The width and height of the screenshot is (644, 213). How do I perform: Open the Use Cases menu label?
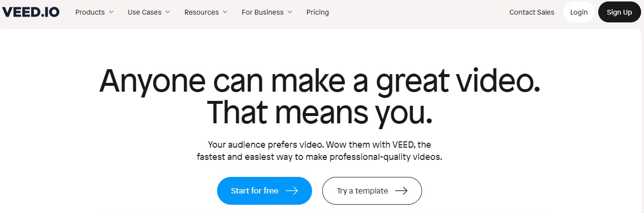145,12
